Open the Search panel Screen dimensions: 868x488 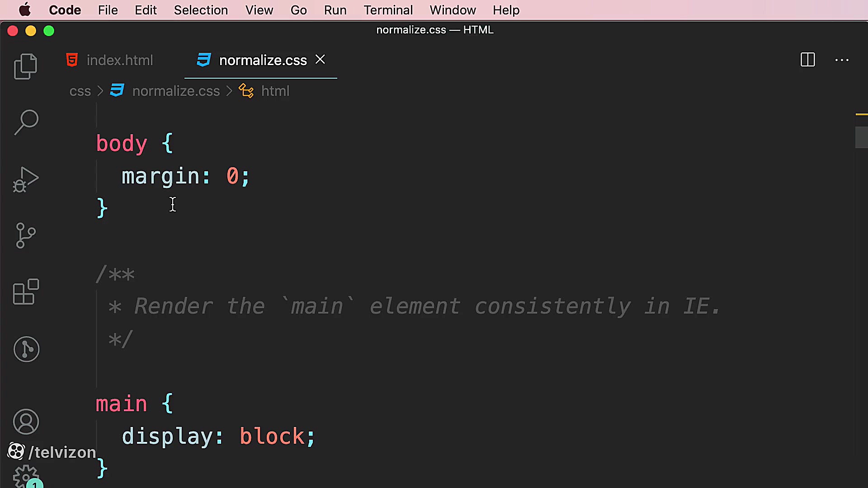point(26,122)
